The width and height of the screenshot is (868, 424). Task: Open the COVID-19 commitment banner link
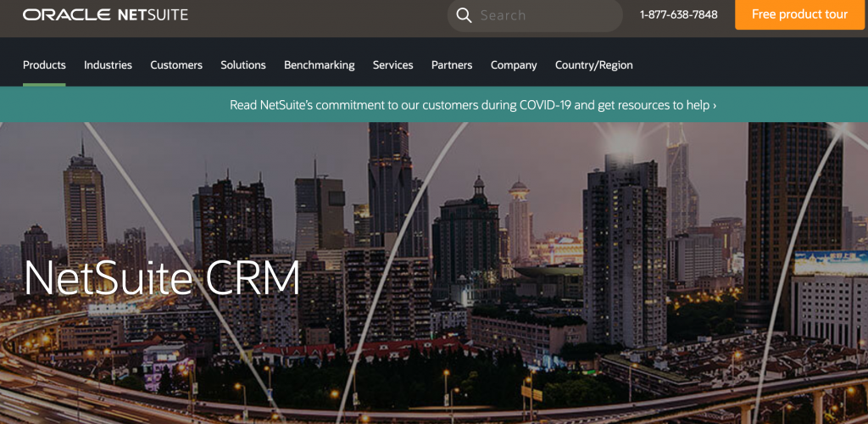point(473,104)
